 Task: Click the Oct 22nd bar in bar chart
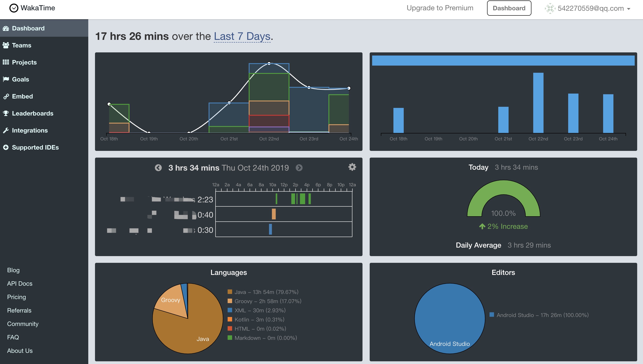538,103
